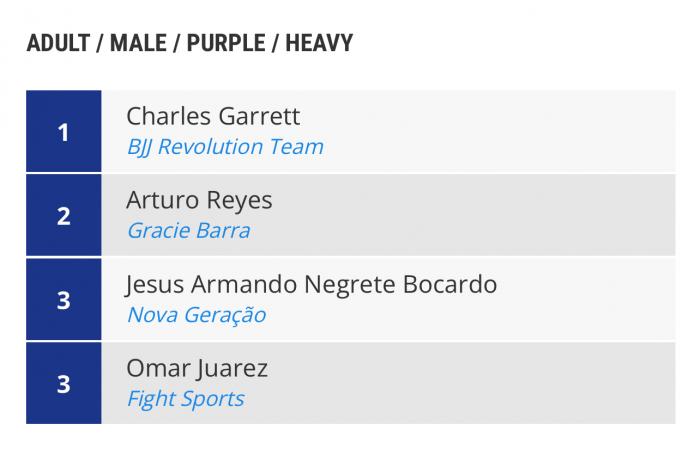Open the BJJ Revolution Team link
The image size is (700, 456).
(225, 147)
